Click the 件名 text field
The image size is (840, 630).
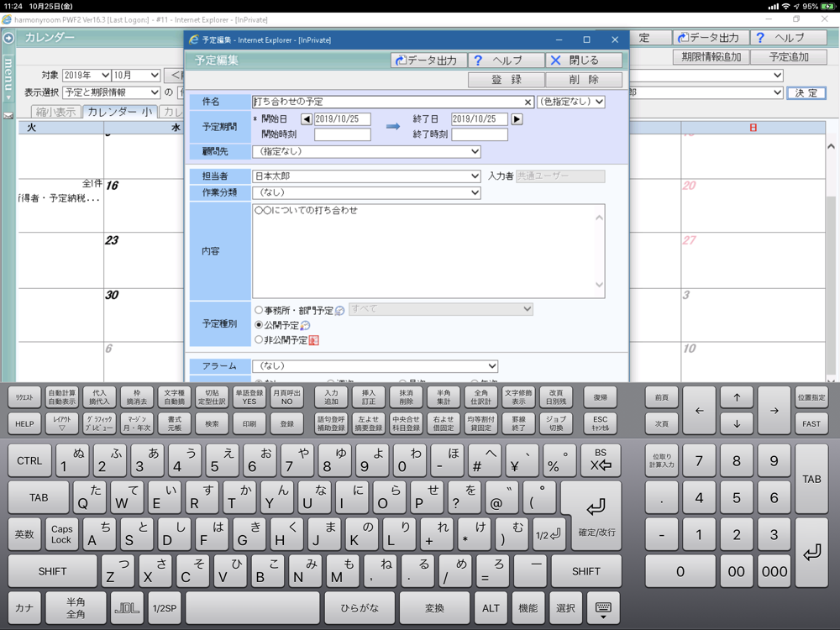coord(393,102)
